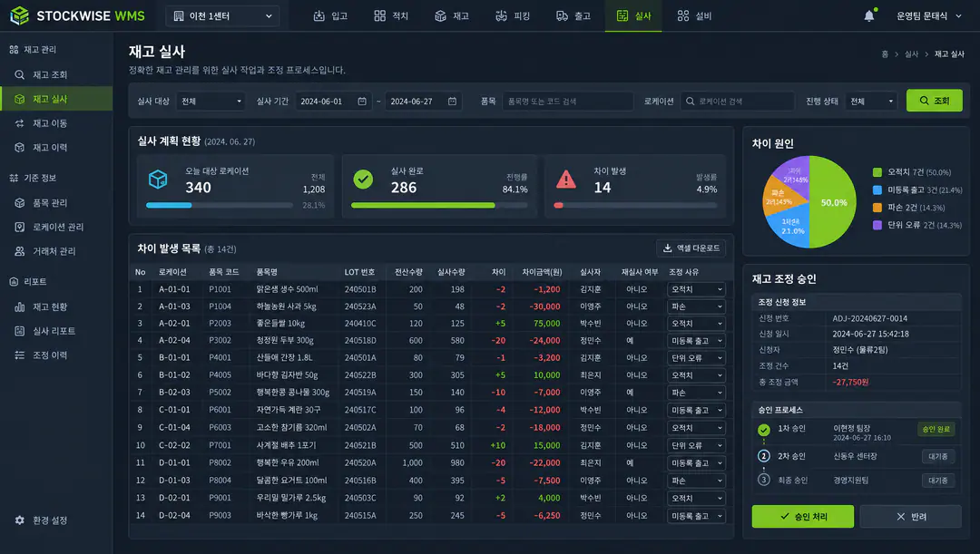980x554 pixels.
Task: Open adjustment reason dropdown for row A-02-04
Action: click(696, 340)
